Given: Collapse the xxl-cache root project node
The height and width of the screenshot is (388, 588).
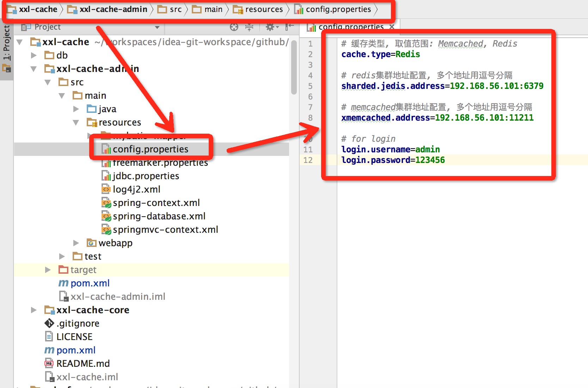Looking at the screenshot, I should 20,42.
